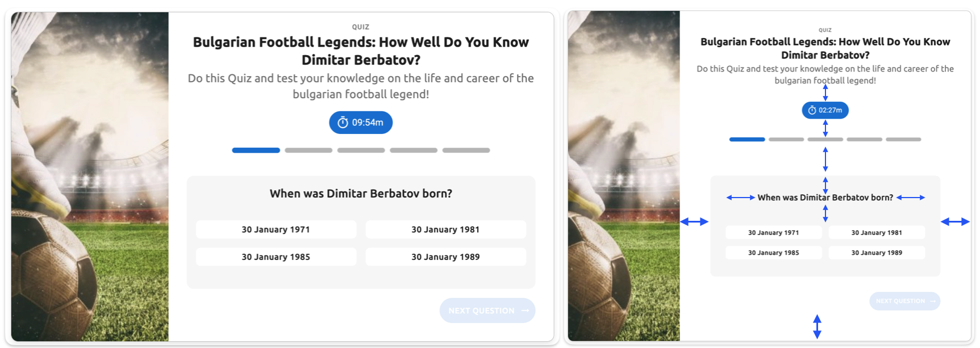Image resolution: width=980 pixels, height=348 pixels.
Task: Click last progress segment in left quiz
Action: point(466,150)
